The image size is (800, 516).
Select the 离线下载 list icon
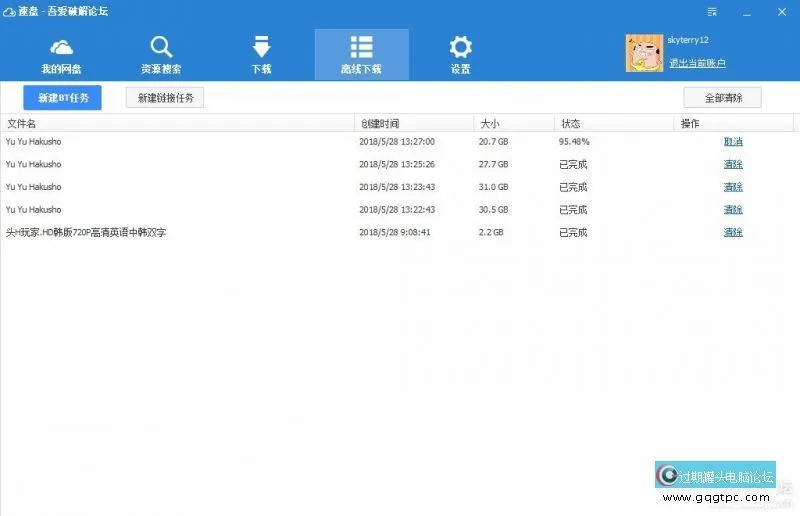coord(361,48)
